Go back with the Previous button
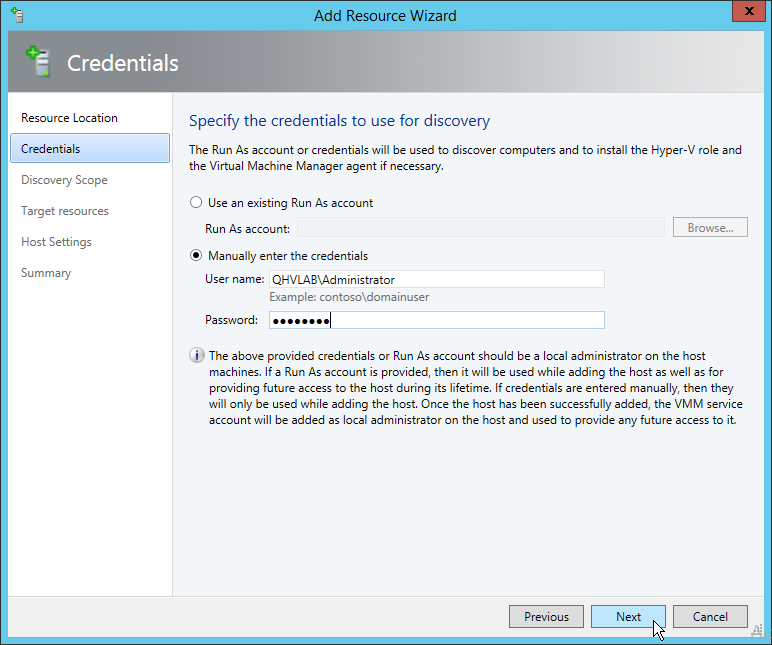This screenshot has height=645, width=772. [x=546, y=617]
